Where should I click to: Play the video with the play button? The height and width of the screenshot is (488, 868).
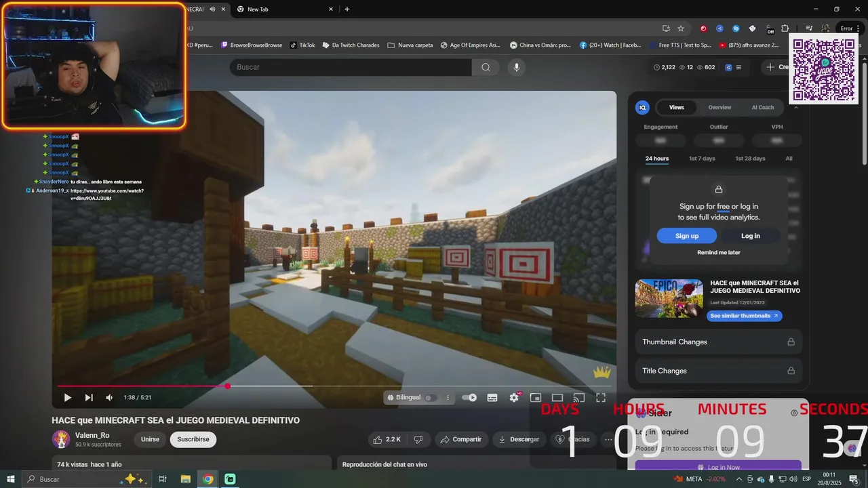point(67,398)
